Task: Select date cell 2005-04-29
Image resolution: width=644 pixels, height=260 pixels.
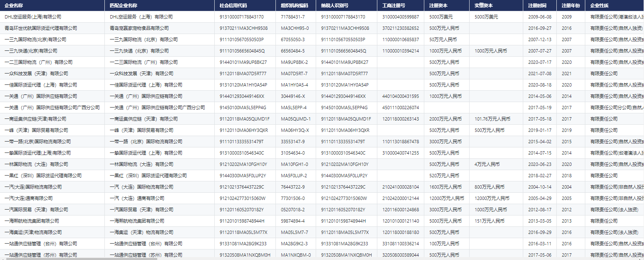Action: (x=540, y=198)
